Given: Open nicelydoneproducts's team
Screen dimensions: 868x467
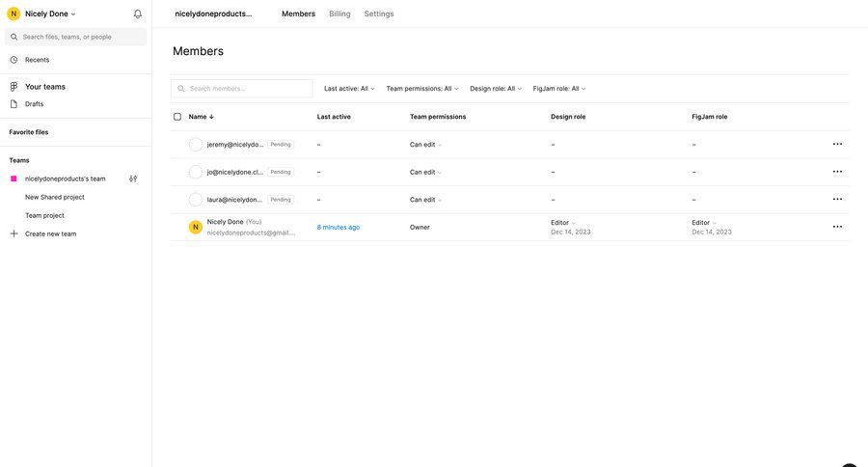Looking at the screenshot, I should tap(65, 179).
